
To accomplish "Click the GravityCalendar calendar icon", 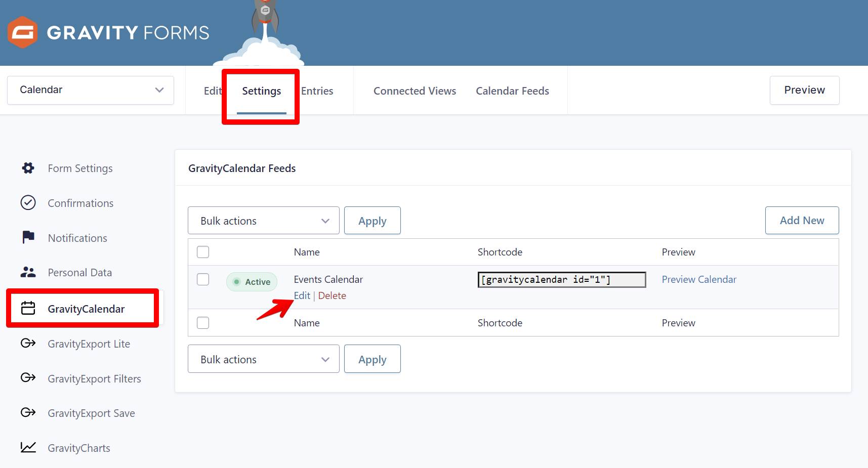I will point(28,308).
